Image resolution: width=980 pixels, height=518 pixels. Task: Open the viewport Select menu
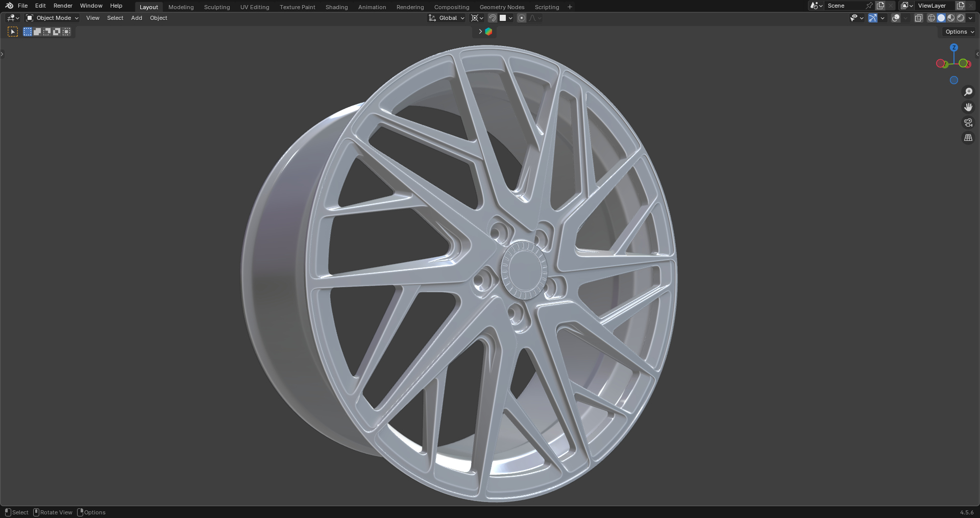(115, 18)
